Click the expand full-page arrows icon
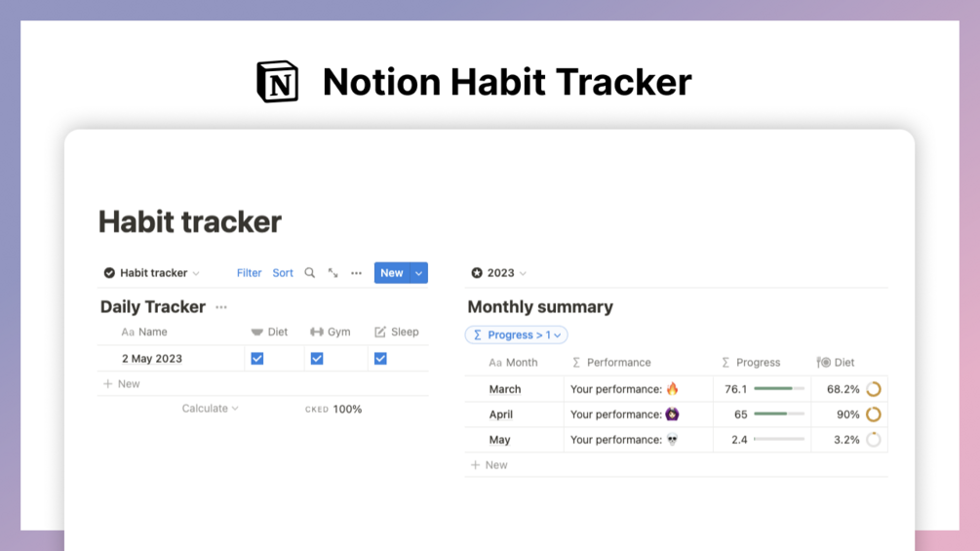Viewport: 980px width, 551px height. (x=333, y=273)
